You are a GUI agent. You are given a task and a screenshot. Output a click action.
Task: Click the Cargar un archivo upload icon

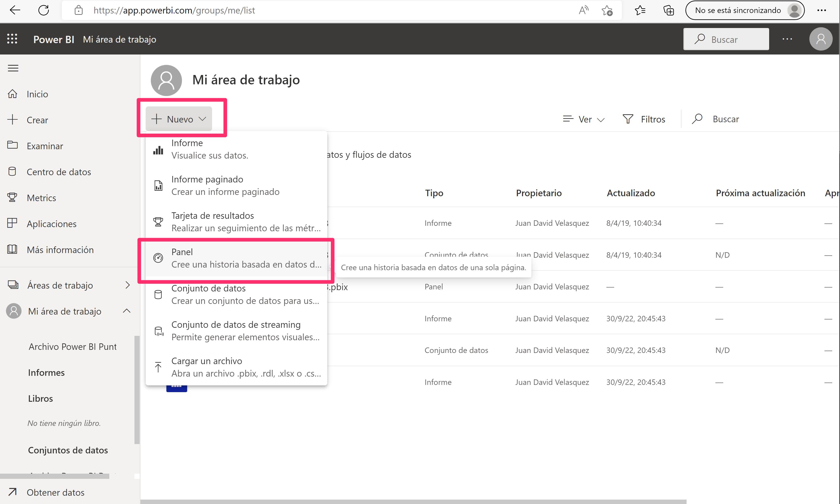pos(158,367)
